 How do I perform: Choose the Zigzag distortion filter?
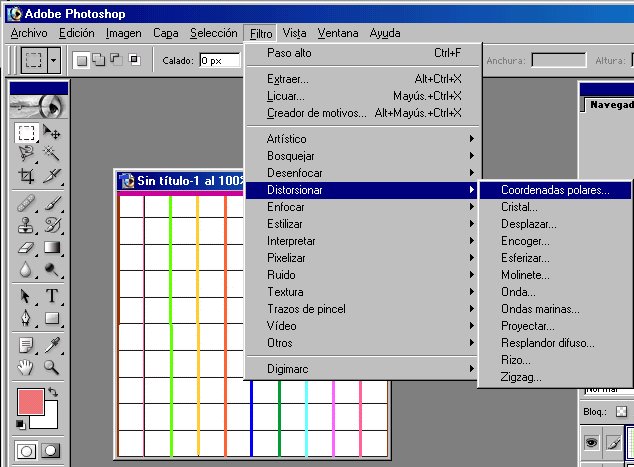555,377
